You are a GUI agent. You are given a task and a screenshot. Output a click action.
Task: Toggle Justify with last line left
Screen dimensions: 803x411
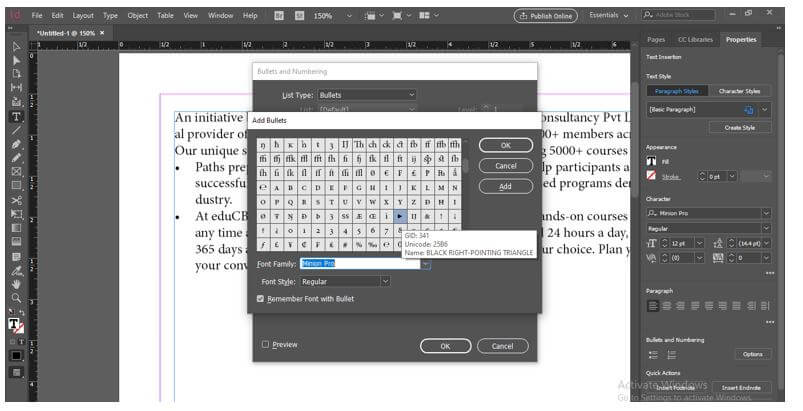point(695,306)
